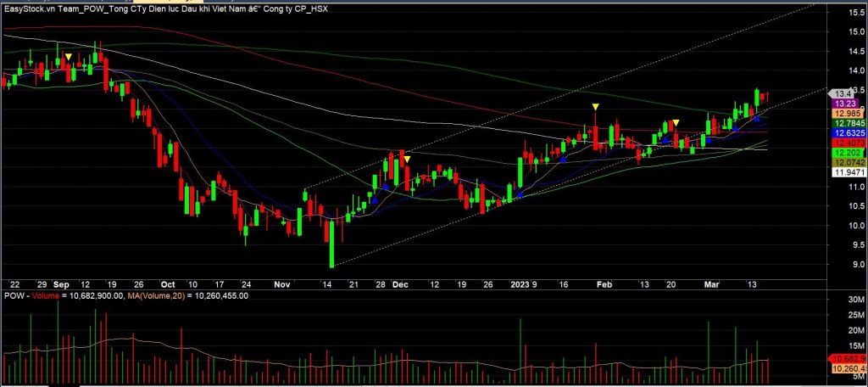Click the blue buy marker closest to the 2023 label
Image resolution: width=868 pixels, height=387 pixels.
tap(520, 194)
